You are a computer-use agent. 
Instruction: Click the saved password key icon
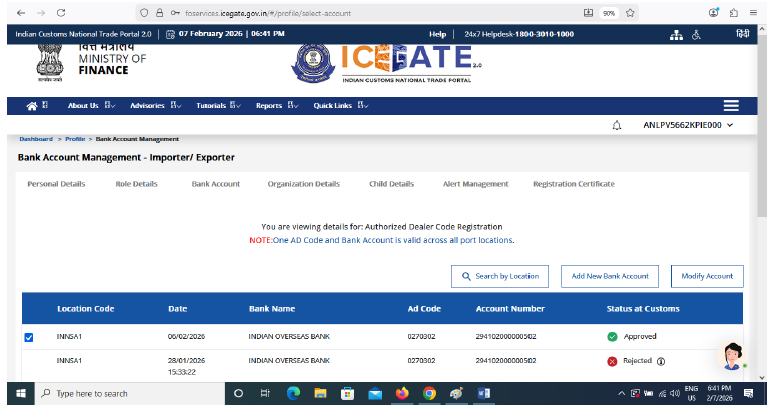click(175, 13)
